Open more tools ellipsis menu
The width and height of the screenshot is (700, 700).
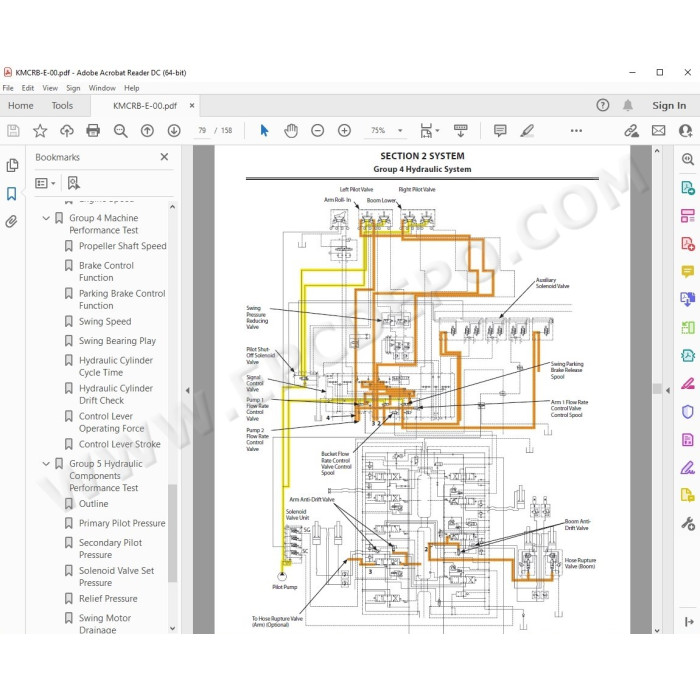pyautogui.click(x=576, y=131)
